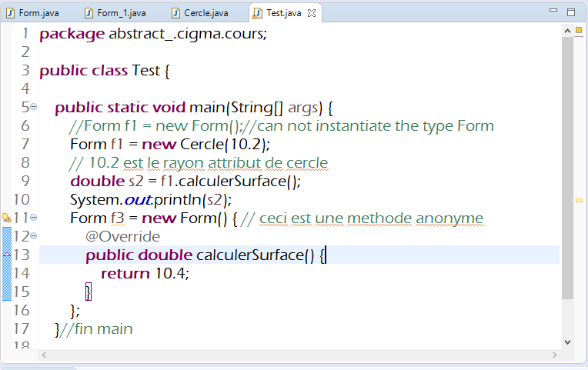Click the warning quick-fix marker on line 11
588x370 pixels.
pos(7,218)
